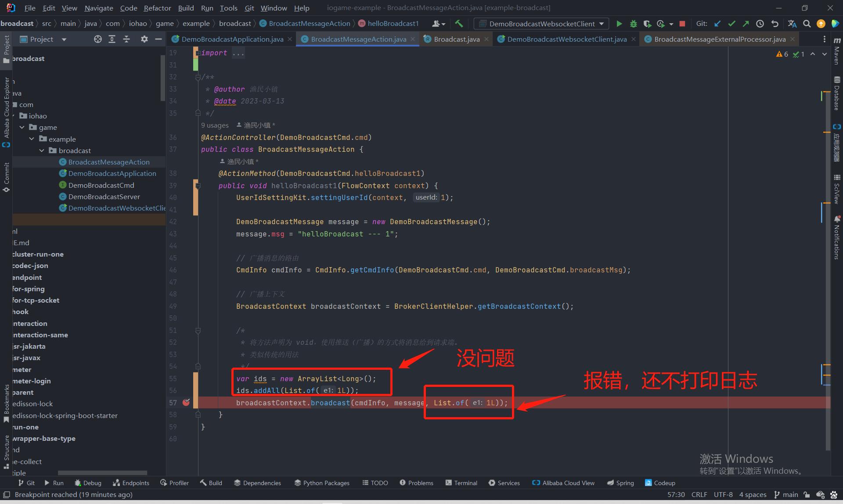843x504 pixels.
Task: Open the Problems tool window
Action: pos(416,483)
